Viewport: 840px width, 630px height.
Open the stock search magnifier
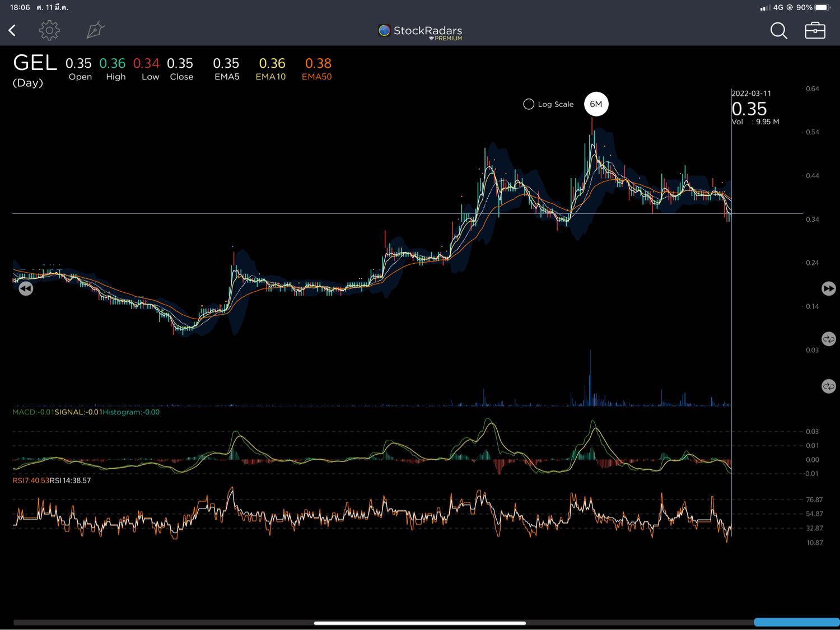click(778, 31)
